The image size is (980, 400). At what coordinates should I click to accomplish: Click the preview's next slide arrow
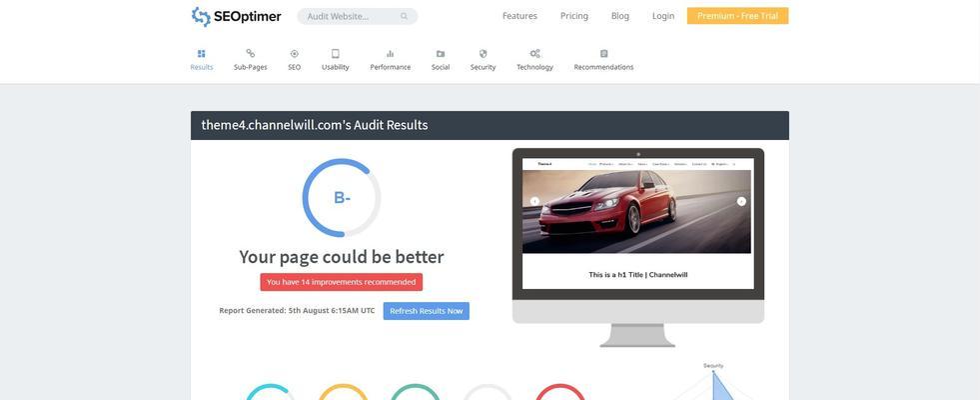(741, 202)
